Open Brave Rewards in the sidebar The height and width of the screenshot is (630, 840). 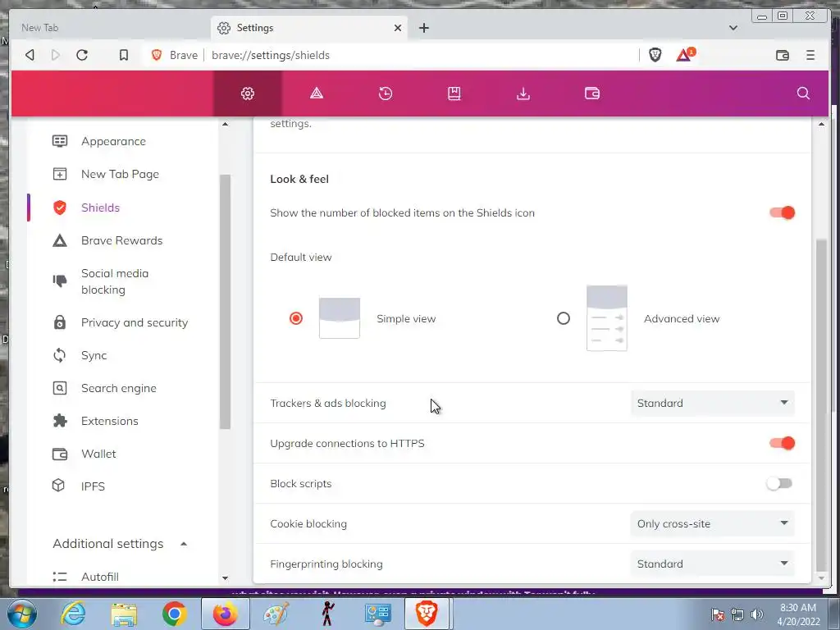[121, 240]
